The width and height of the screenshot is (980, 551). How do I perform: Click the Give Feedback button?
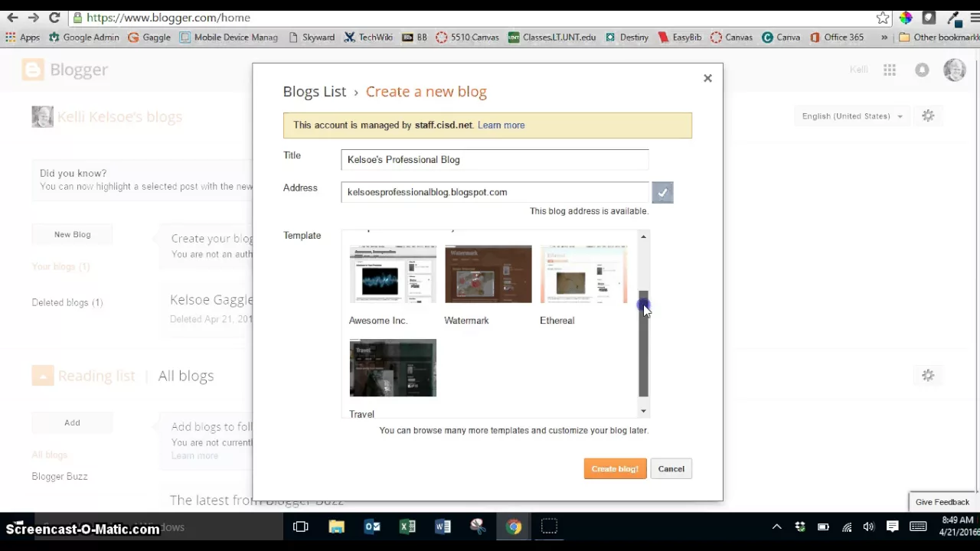(942, 502)
